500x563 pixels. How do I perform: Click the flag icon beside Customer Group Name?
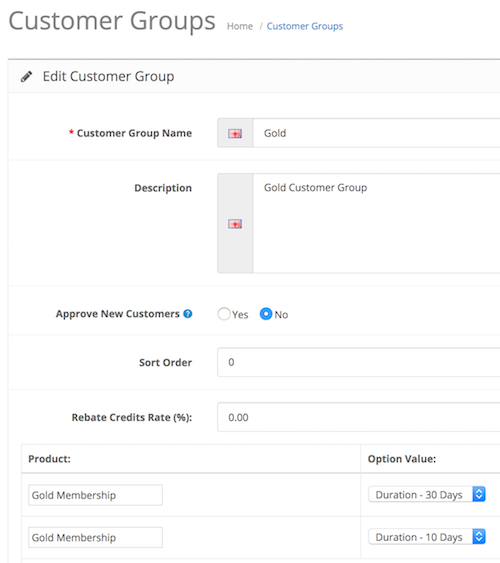(235, 134)
